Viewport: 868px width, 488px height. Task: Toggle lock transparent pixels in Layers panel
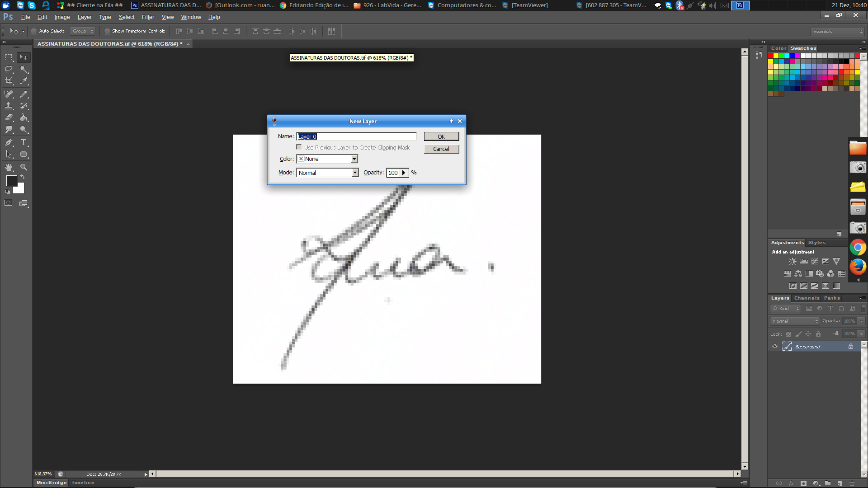click(x=788, y=334)
